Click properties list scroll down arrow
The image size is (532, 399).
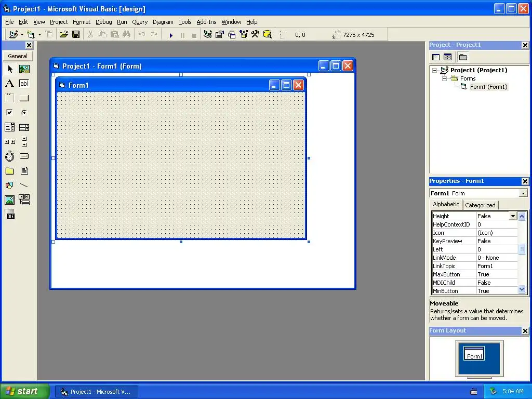tap(522, 289)
